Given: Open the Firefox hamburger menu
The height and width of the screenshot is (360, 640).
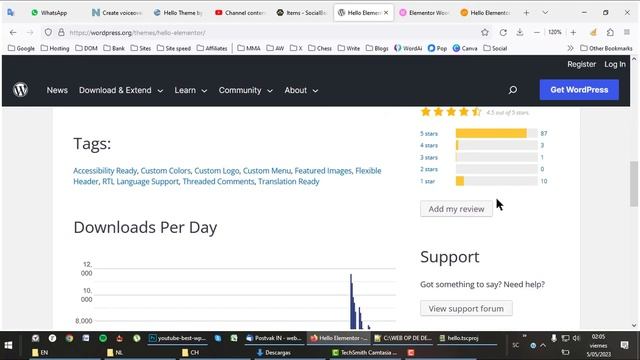Looking at the screenshot, I should pyautogui.click(x=627, y=32).
